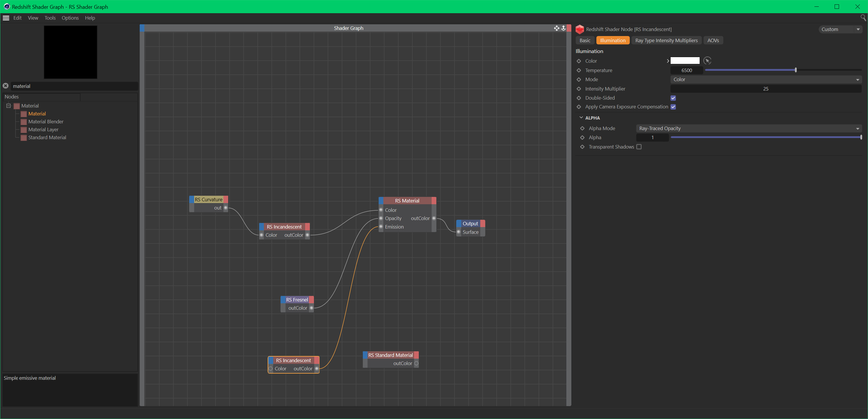Switch to the Illumination tab
Screen dimensions: 868x419
point(613,40)
